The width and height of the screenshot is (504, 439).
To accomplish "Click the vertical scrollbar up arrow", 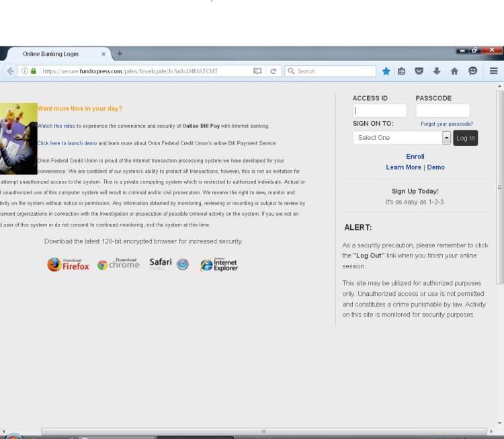I will tap(500, 86).
